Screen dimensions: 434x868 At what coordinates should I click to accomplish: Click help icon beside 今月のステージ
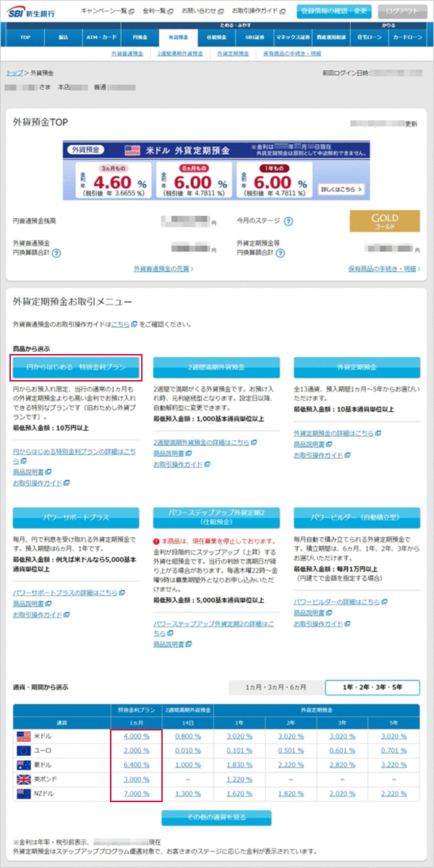click(288, 222)
